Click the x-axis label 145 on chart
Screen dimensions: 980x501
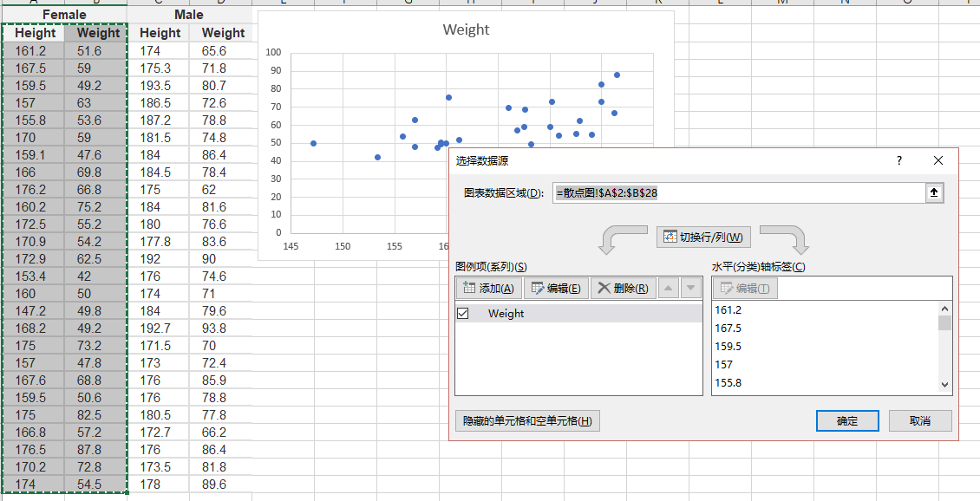click(291, 246)
